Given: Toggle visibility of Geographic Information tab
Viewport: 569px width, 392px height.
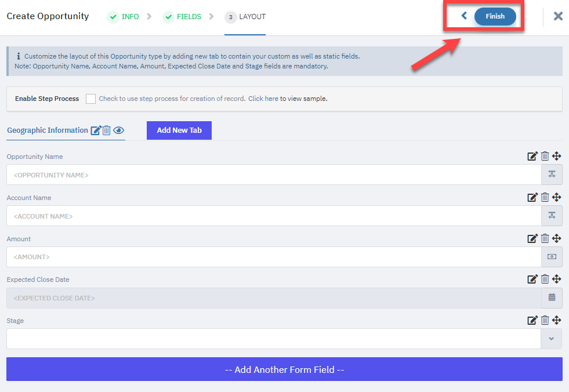Looking at the screenshot, I should pyautogui.click(x=119, y=130).
